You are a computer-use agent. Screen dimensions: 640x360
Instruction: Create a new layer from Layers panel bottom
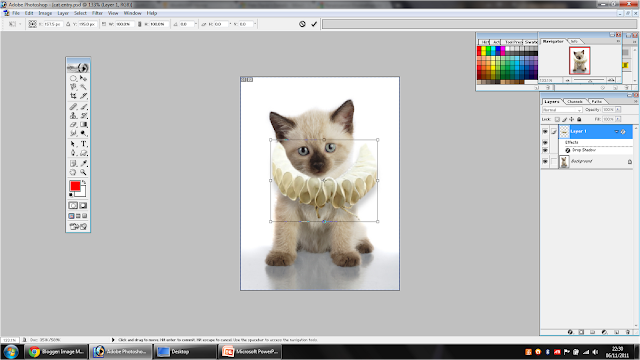click(x=617, y=332)
